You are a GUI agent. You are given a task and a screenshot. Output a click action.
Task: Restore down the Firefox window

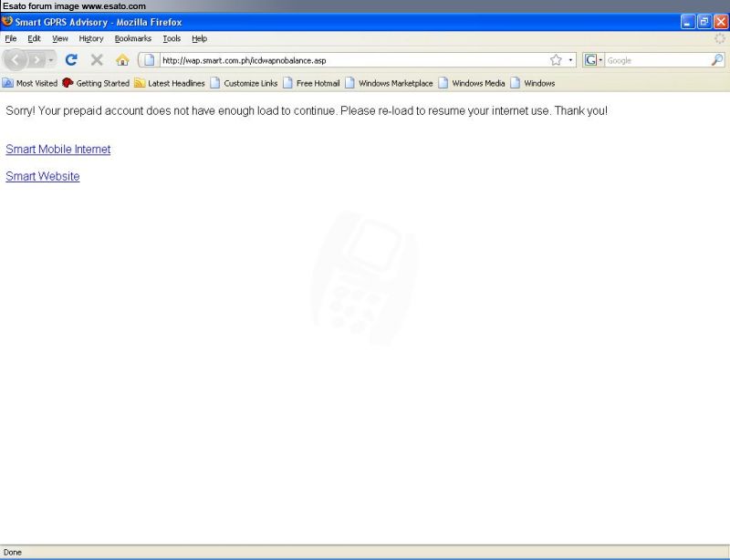pyautogui.click(x=704, y=22)
